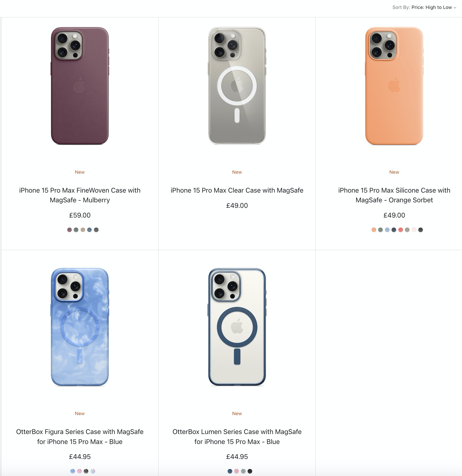Click the OtterBox Lumen blue case image
462x476 pixels.
237,327
